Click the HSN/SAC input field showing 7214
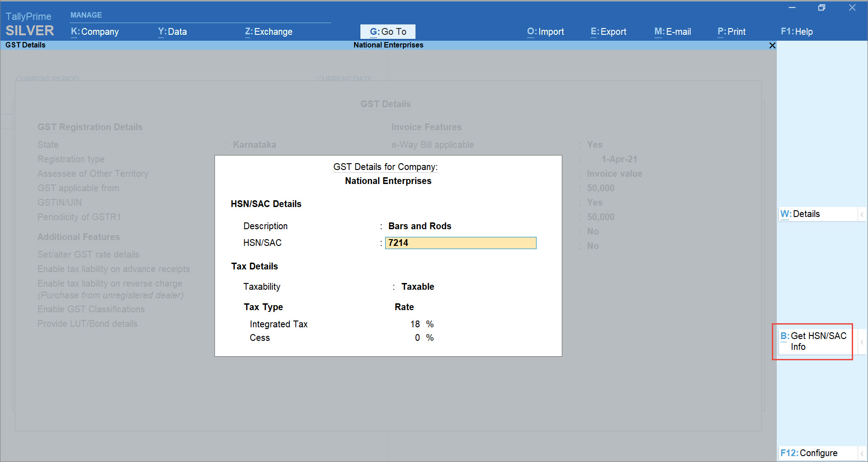This screenshot has height=462, width=868. (x=461, y=243)
